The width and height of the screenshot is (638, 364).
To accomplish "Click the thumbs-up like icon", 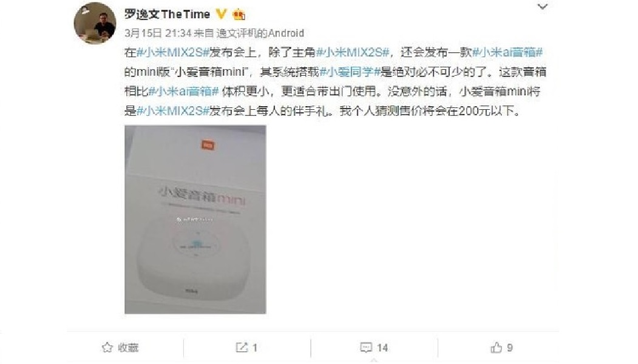I will pos(496,348).
